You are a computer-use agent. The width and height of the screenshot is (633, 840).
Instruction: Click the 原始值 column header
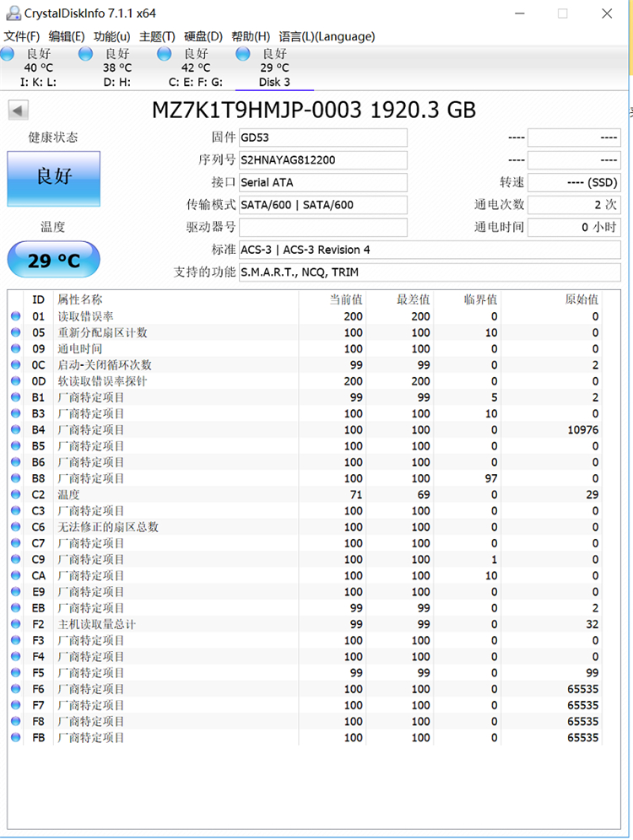(x=582, y=299)
